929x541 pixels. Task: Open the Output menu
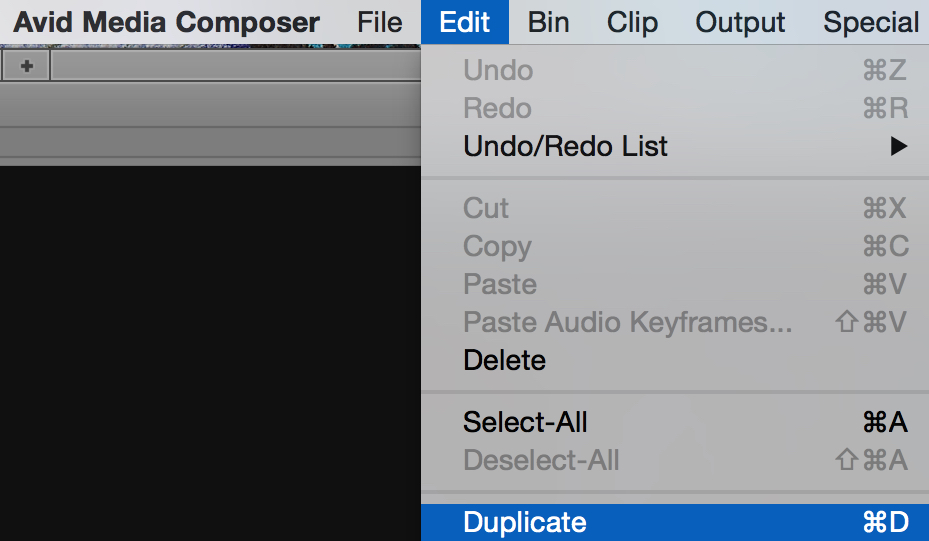click(740, 23)
